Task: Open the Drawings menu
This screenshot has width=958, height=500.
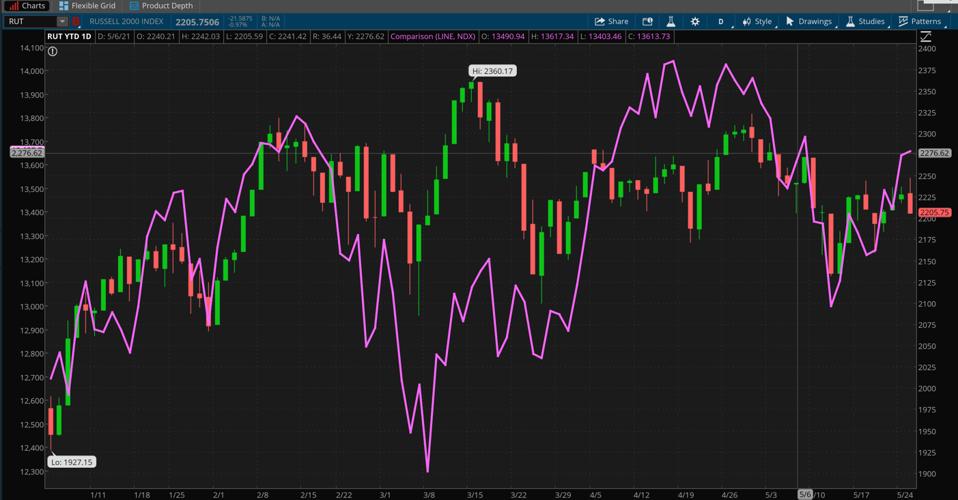Action: coord(810,21)
